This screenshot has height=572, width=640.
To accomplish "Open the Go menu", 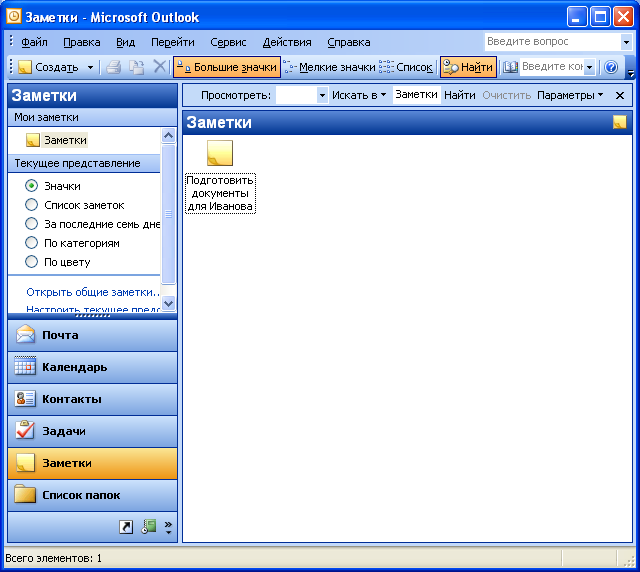I will 173,42.
